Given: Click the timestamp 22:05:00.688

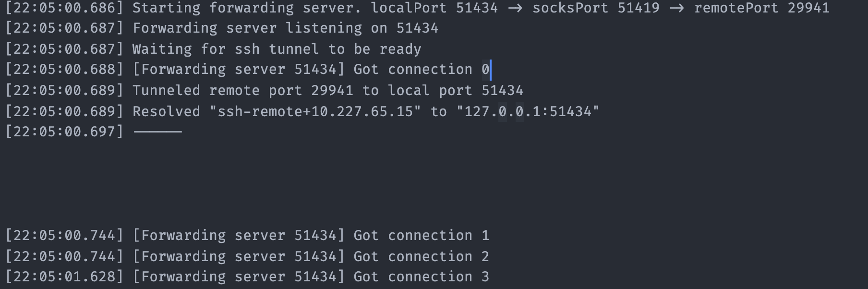Looking at the screenshot, I should click(64, 70).
